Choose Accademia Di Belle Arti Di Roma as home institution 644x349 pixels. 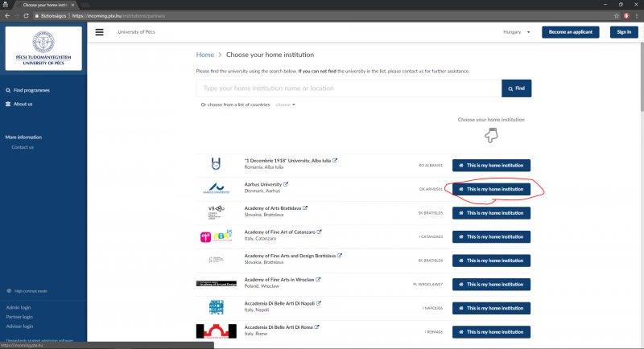[x=491, y=332]
